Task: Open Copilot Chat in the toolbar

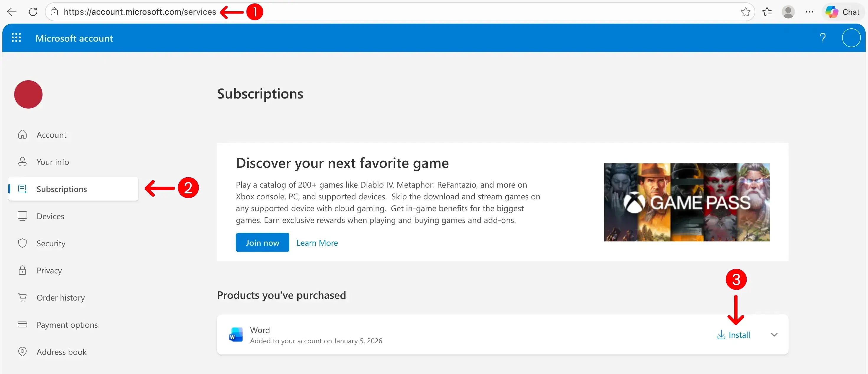Action: [x=843, y=12]
